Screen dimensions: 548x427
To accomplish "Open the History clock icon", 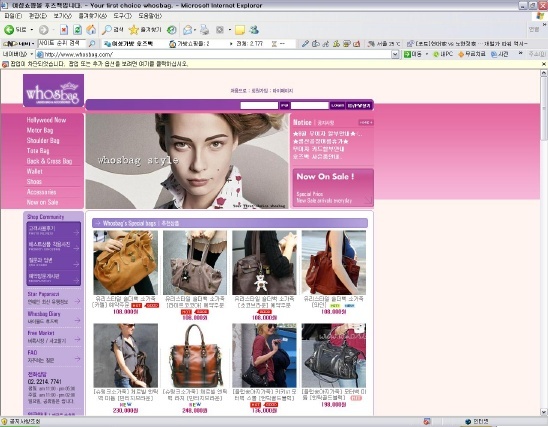I will click(171, 30).
